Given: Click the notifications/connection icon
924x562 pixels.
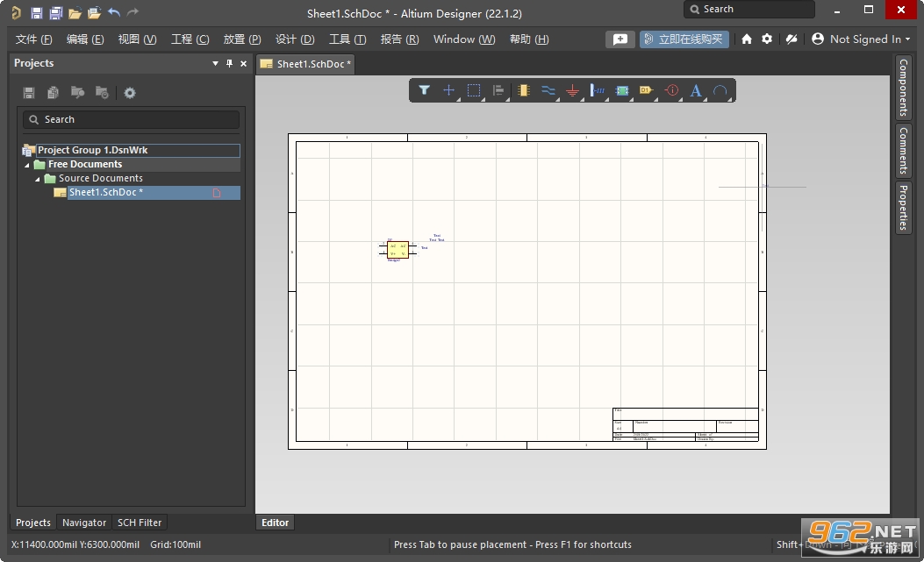Looking at the screenshot, I should [x=791, y=39].
